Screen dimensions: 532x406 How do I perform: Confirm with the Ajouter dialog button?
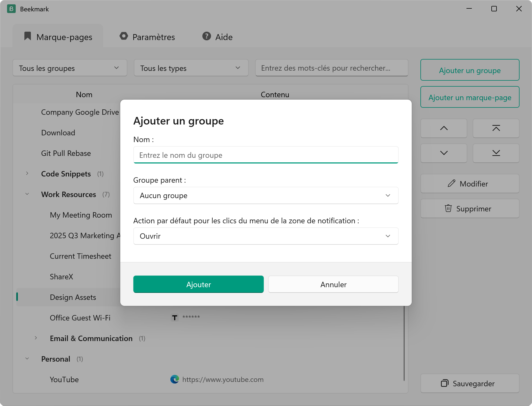point(199,284)
